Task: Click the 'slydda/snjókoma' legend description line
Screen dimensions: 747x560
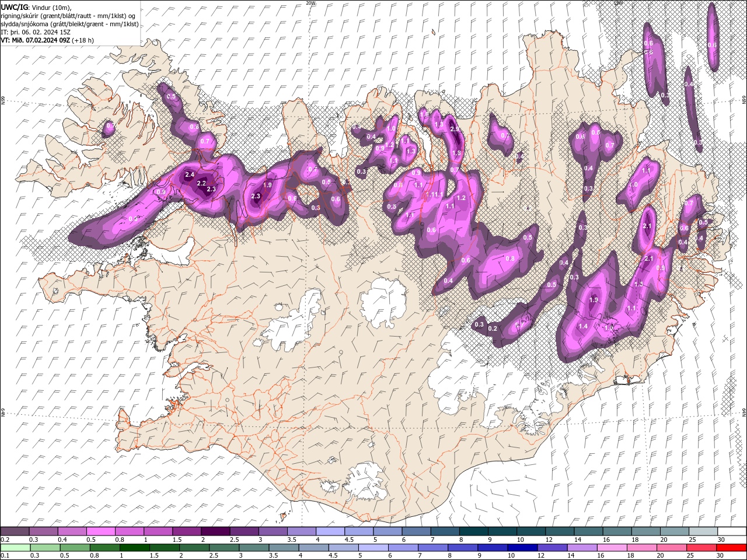Action: 69,24
